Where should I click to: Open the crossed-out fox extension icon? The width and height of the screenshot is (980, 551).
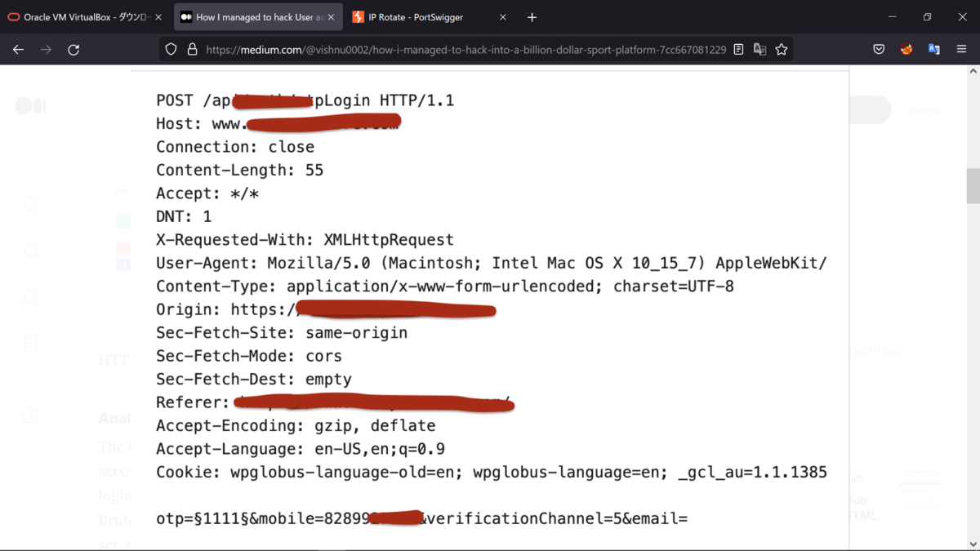(x=906, y=49)
